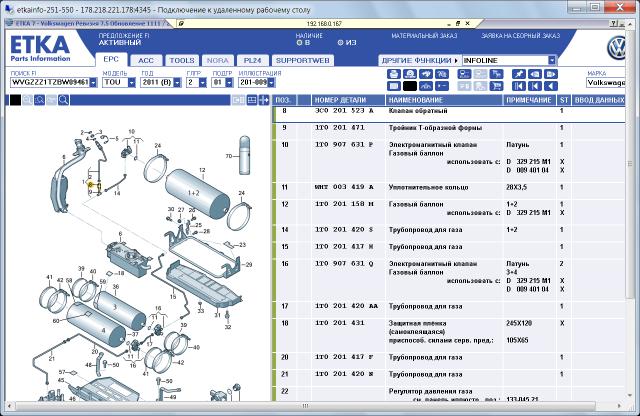Viewport: 640px width, 416px height.
Task: Click the right-pointing tag icon above back triangle
Action: (x=551, y=74)
